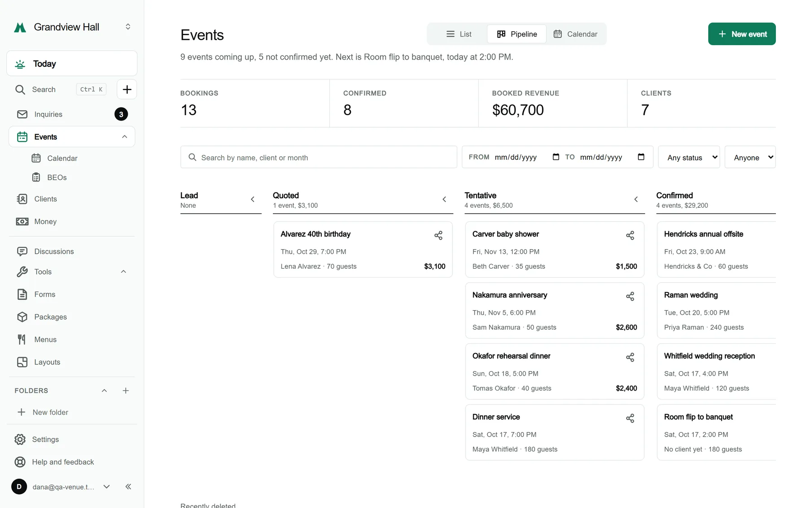Switch to the List view tab
Image resolution: width=812 pixels, height=508 pixels.
(458, 34)
